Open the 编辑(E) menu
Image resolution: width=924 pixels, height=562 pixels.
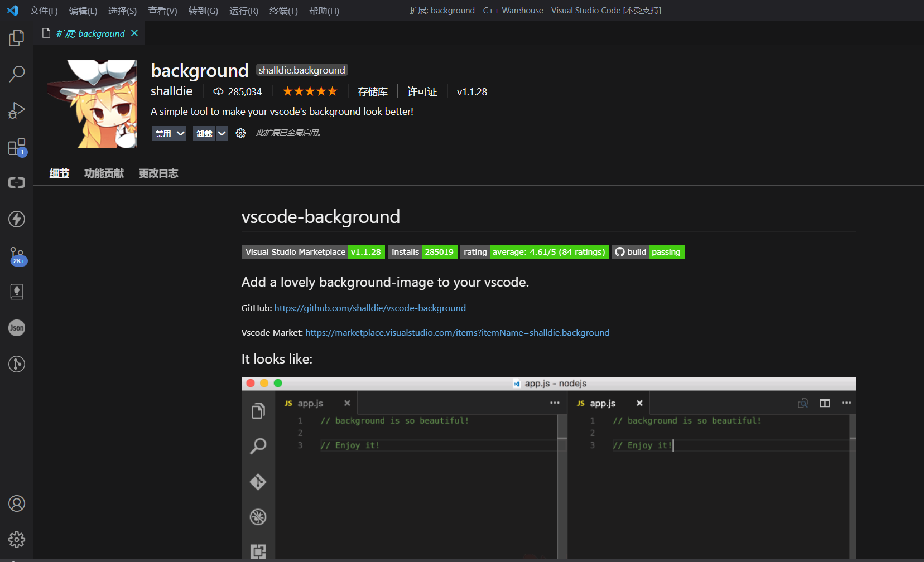pyautogui.click(x=83, y=11)
